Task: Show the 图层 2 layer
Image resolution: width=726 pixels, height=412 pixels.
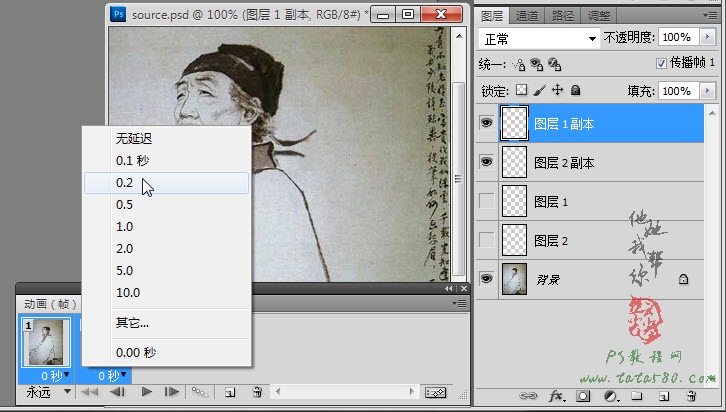Action: (x=486, y=240)
